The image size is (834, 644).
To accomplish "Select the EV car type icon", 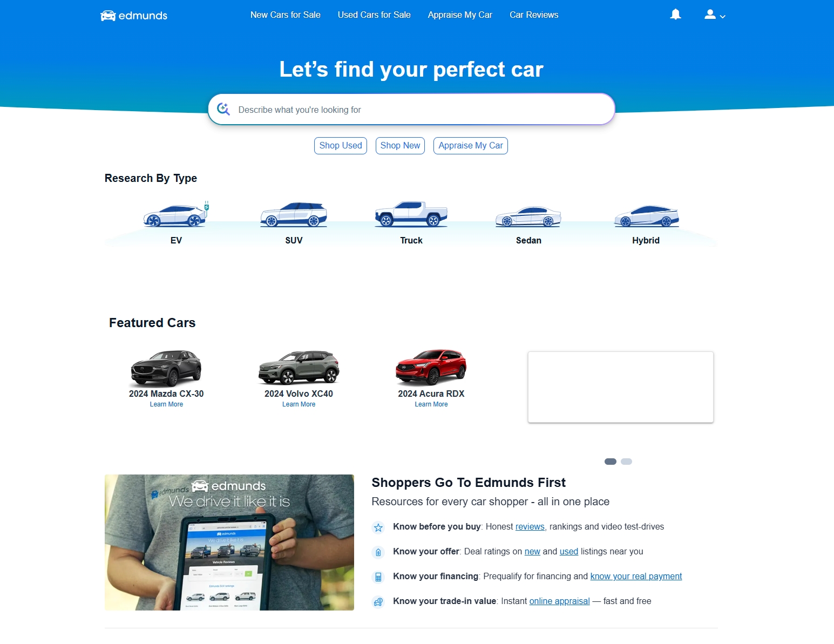I will point(176,214).
